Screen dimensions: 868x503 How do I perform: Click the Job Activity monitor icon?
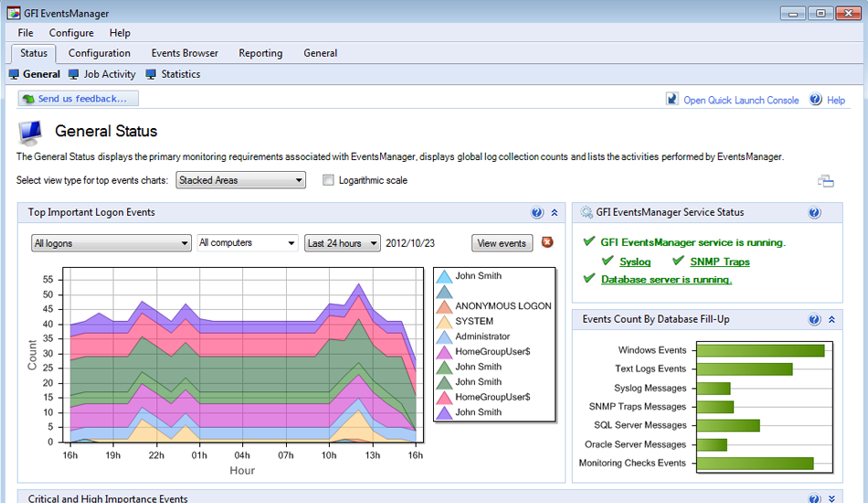pyautogui.click(x=74, y=74)
